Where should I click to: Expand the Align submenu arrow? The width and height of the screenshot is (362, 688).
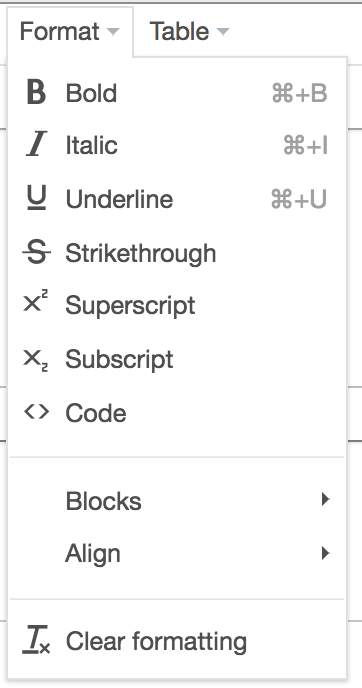[x=325, y=553]
